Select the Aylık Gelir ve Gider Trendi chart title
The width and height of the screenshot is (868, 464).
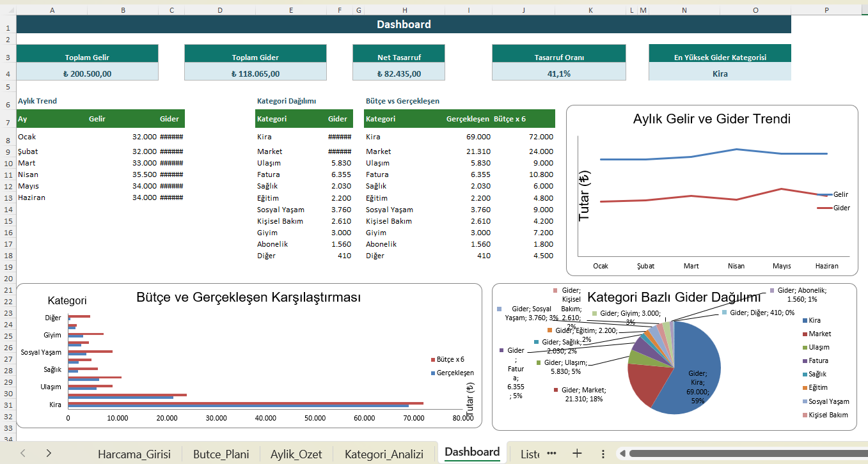click(x=711, y=119)
